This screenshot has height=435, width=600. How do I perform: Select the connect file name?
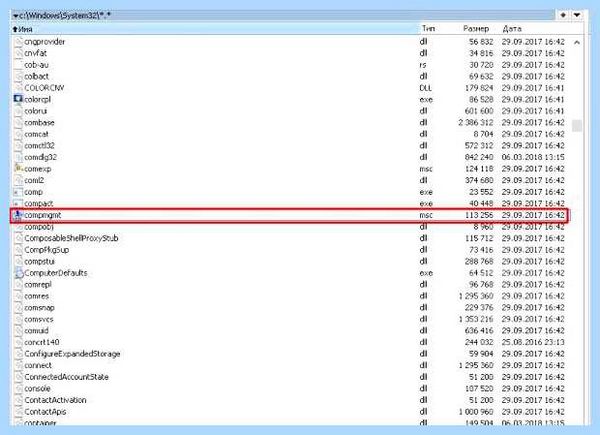pos(38,365)
